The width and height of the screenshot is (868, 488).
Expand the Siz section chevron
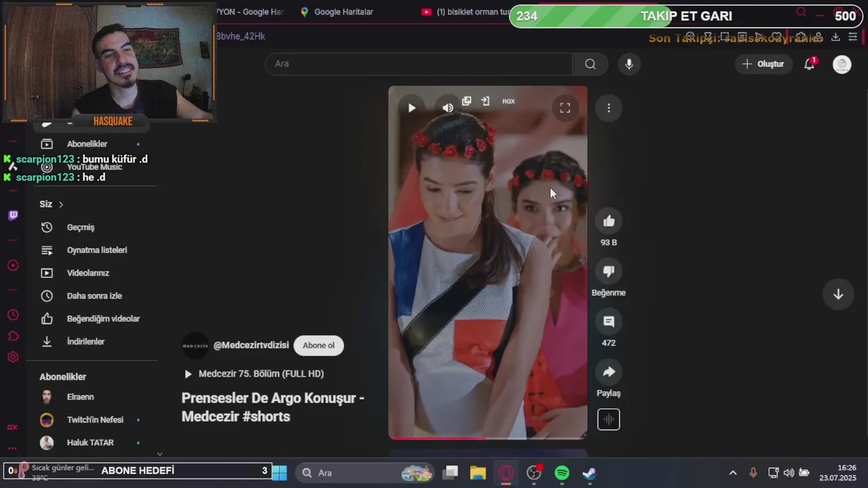pos(61,204)
